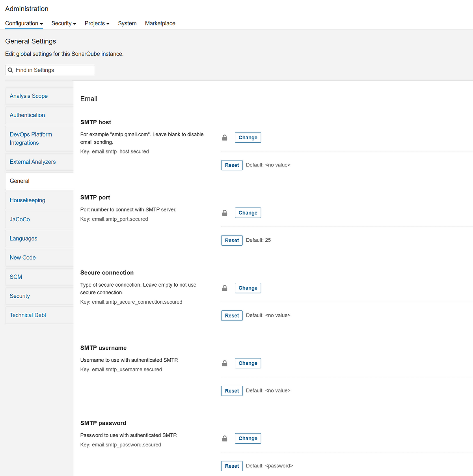
Task: Click the lock icon beside SMTP username
Action: 225,363
